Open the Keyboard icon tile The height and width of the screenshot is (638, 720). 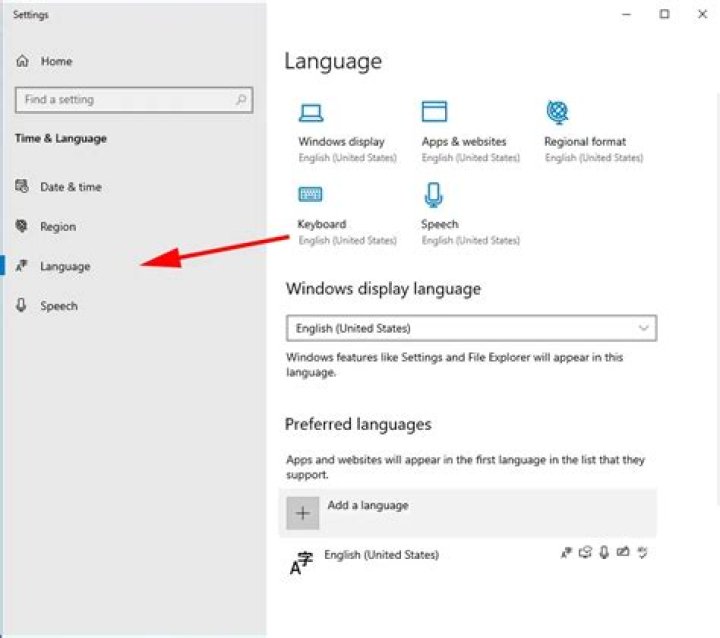(x=310, y=194)
